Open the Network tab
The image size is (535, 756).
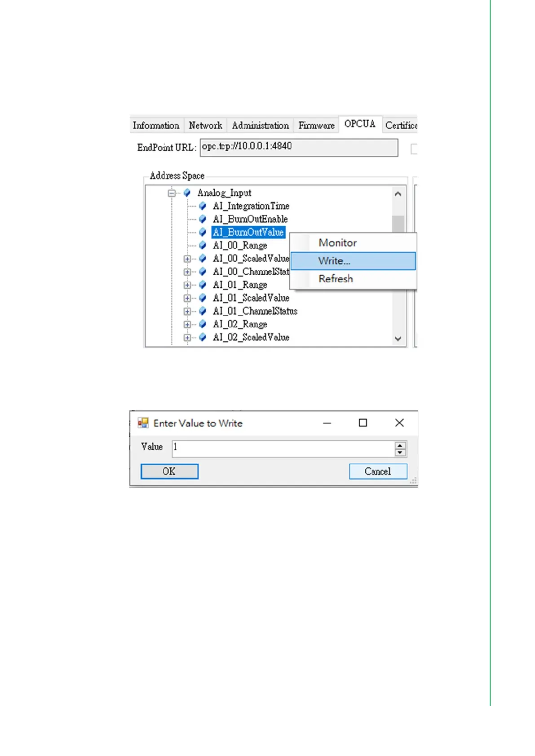(205, 125)
